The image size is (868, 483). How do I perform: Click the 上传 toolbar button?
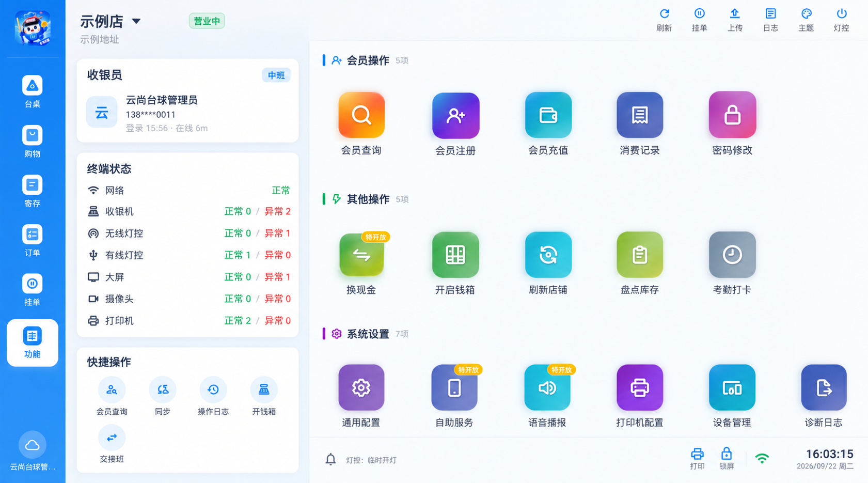pos(735,20)
